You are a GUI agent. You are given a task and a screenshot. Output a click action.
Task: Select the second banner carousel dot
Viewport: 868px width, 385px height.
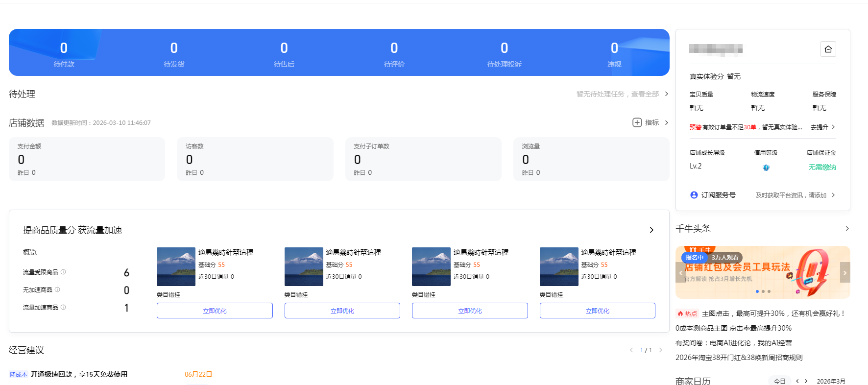pyautogui.click(x=763, y=291)
